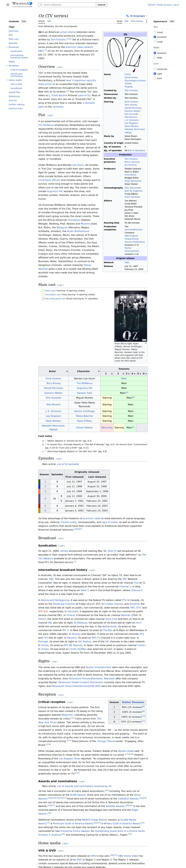Hide the Appearance panel

172,21
